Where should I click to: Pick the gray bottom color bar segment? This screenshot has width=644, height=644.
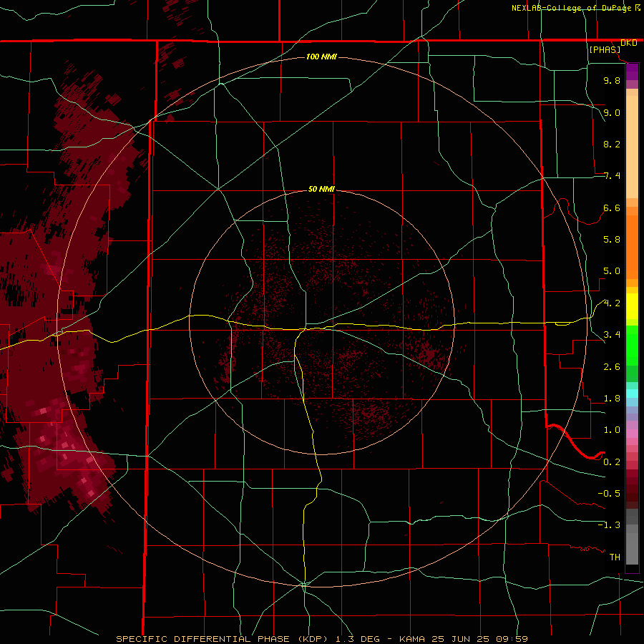pyautogui.click(x=632, y=549)
